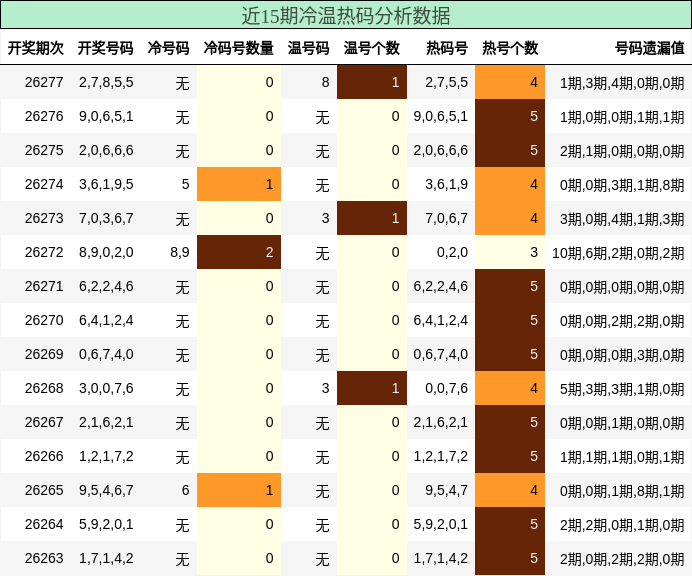
Task: Click warm count 1 cell in row 26268
Action: point(372,388)
